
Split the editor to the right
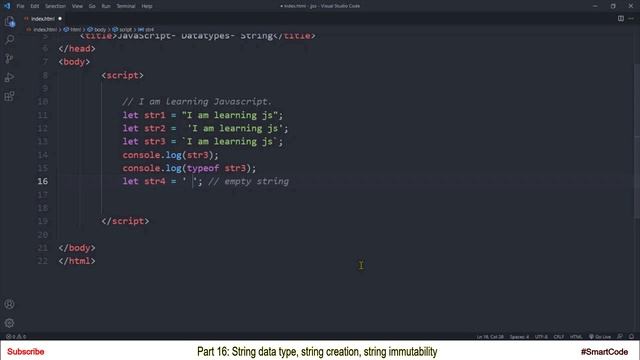click(620, 18)
